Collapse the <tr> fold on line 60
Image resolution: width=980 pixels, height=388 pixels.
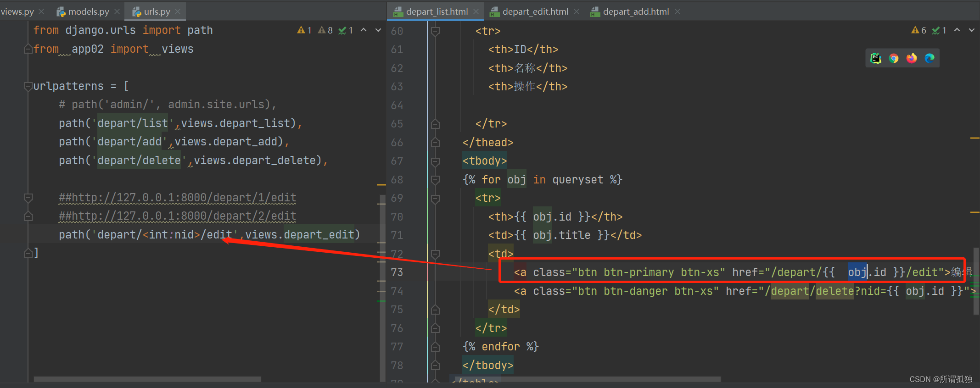(x=436, y=31)
